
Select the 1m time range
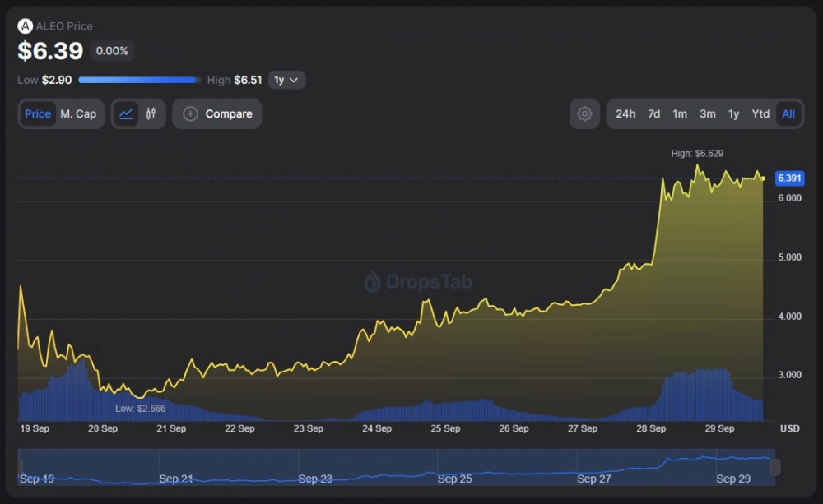pyautogui.click(x=680, y=114)
